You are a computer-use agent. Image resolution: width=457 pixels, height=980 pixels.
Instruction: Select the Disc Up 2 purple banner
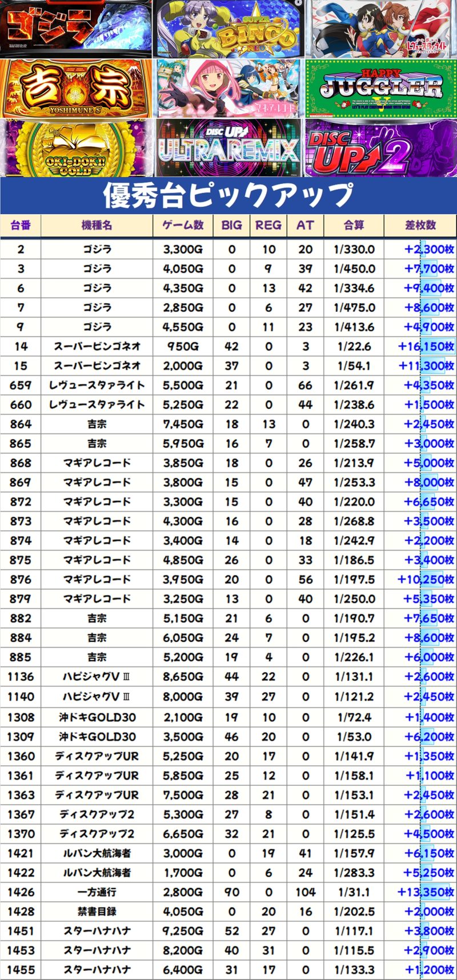(x=381, y=148)
